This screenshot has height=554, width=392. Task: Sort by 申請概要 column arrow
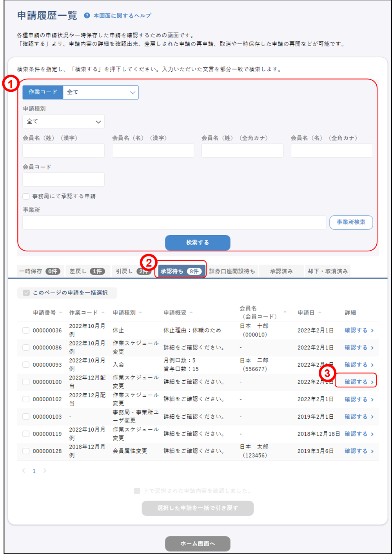191,313
